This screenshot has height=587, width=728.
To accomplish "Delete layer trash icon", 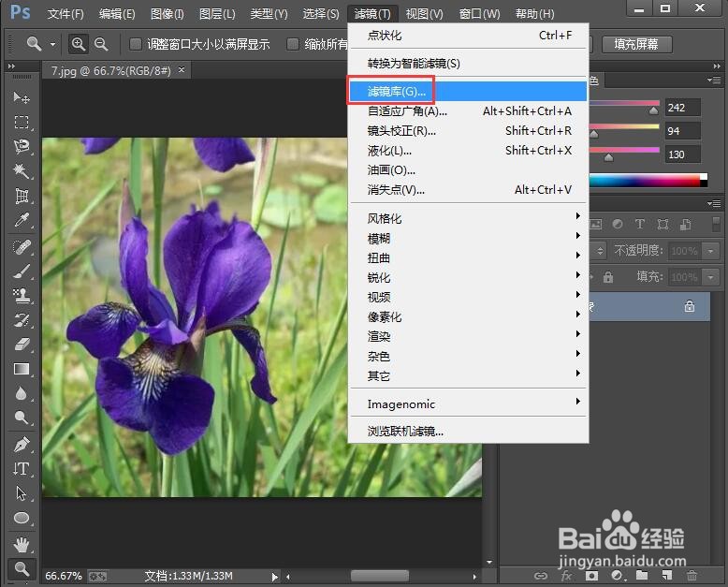I will coord(692,576).
